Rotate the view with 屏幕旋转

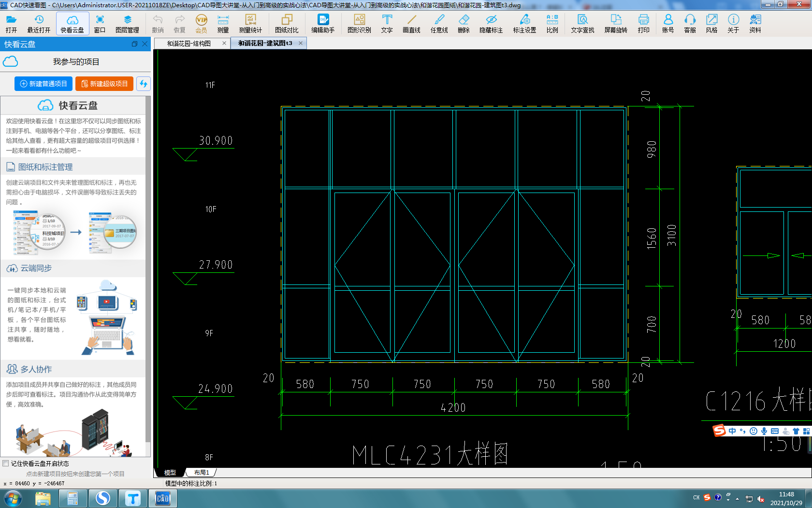(616, 23)
